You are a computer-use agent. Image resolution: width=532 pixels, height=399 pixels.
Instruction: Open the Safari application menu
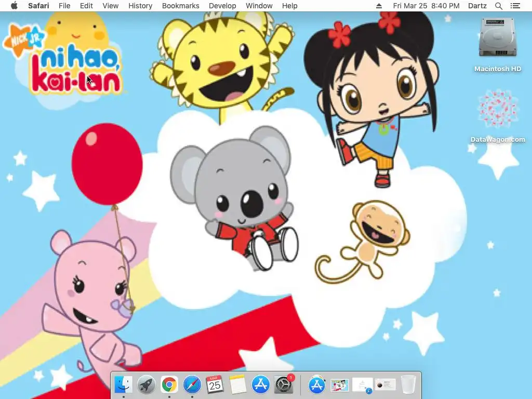(x=38, y=6)
